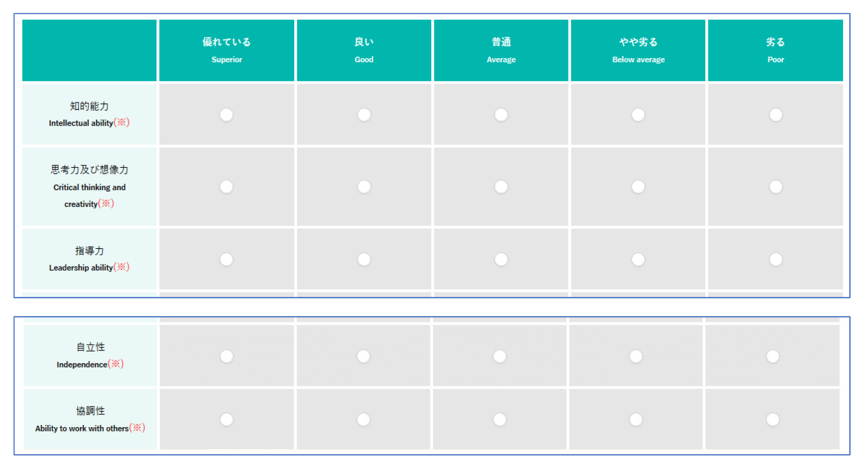Select Superior for Intellectual ability

(226, 115)
